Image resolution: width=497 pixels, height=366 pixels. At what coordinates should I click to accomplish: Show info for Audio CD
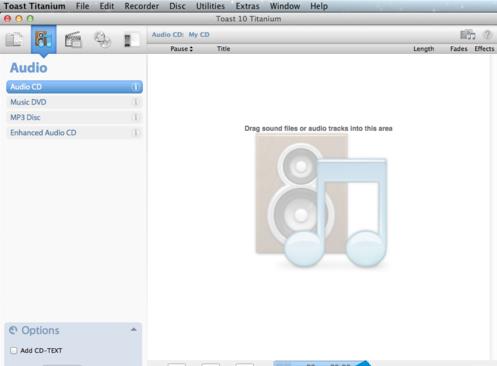135,87
